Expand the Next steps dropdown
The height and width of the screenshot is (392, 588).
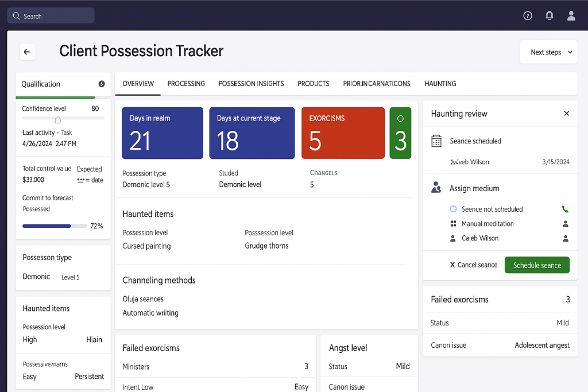(x=548, y=52)
